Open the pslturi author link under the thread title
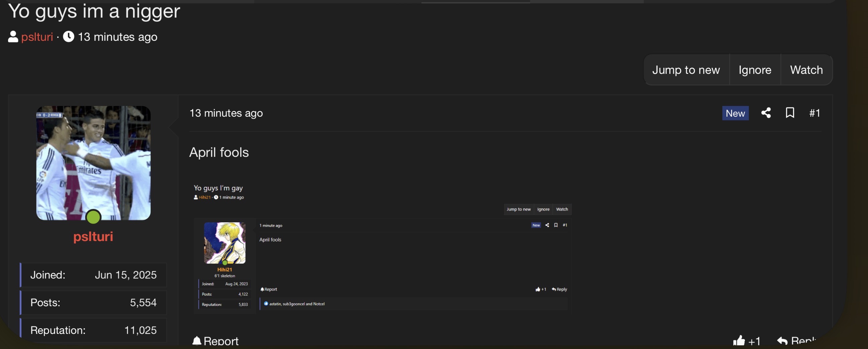868x349 pixels. 37,37
